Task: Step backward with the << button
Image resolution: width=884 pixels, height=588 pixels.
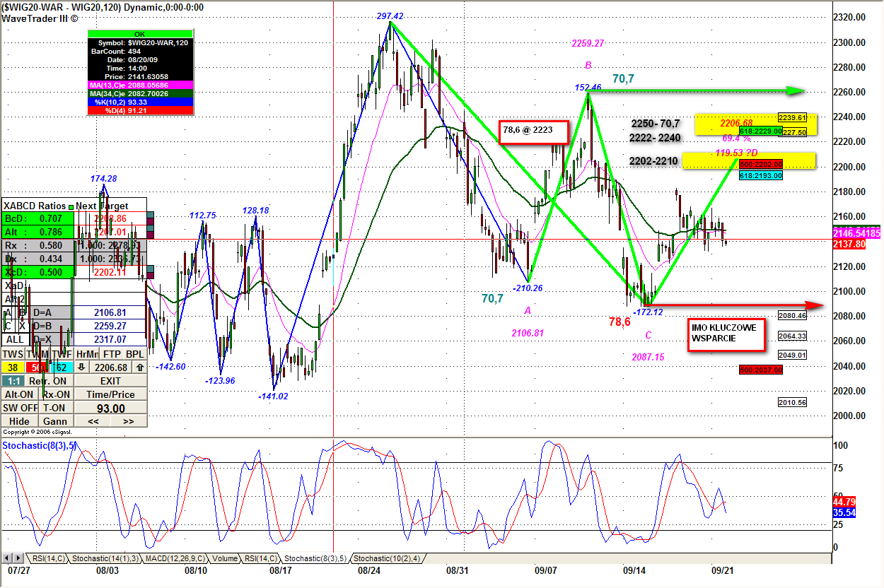Action: click(x=93, y=421)
